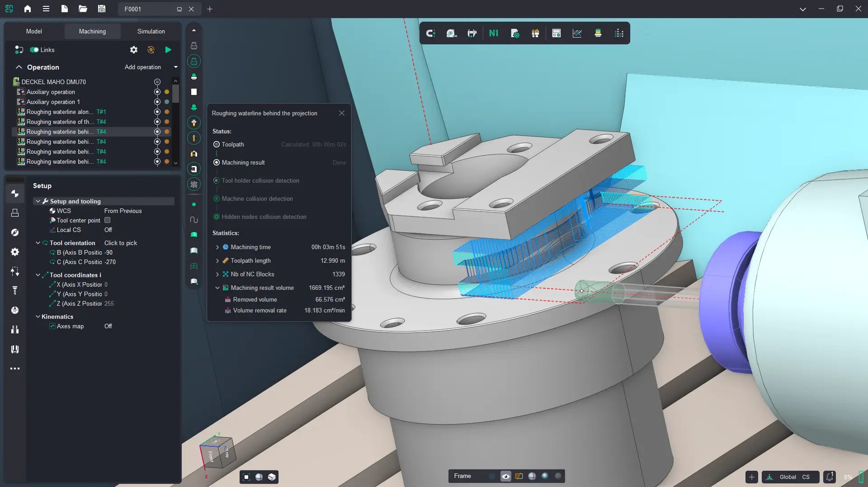868x487 pixels.
Task: Add a new document tab
Action: pos(210,9)
